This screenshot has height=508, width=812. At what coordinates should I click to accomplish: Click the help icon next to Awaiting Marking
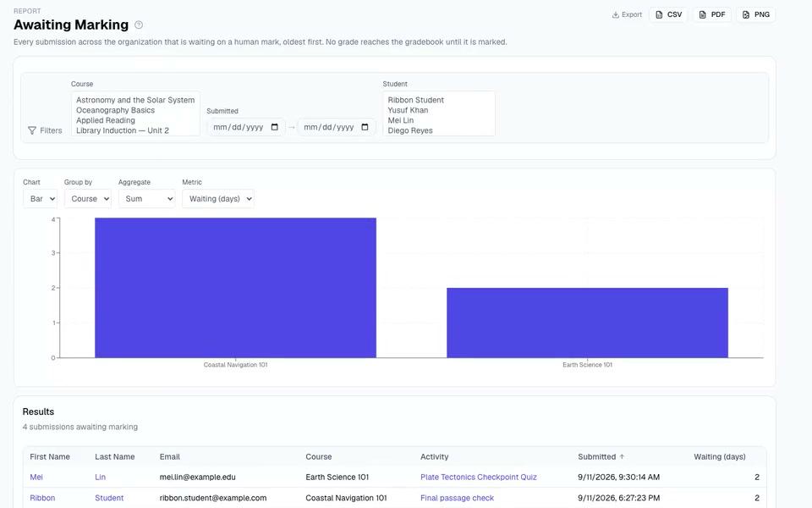pyautogui.click(x=138, y=25)
